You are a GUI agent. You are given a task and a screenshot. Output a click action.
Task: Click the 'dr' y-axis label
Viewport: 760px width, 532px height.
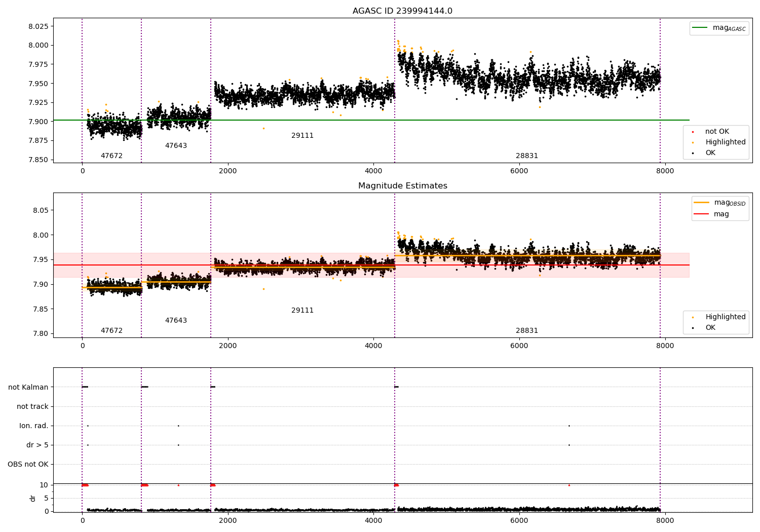click(33, 498)
